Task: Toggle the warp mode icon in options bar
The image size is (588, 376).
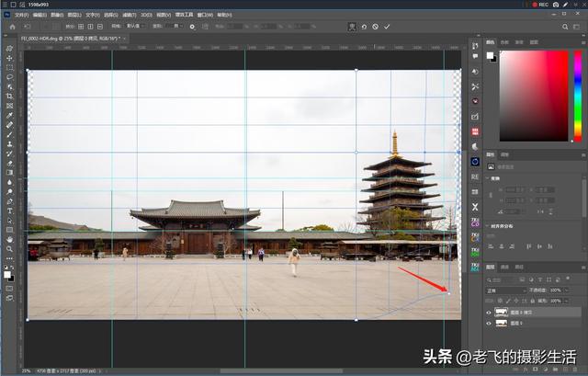Action: [x=352, y=27]
